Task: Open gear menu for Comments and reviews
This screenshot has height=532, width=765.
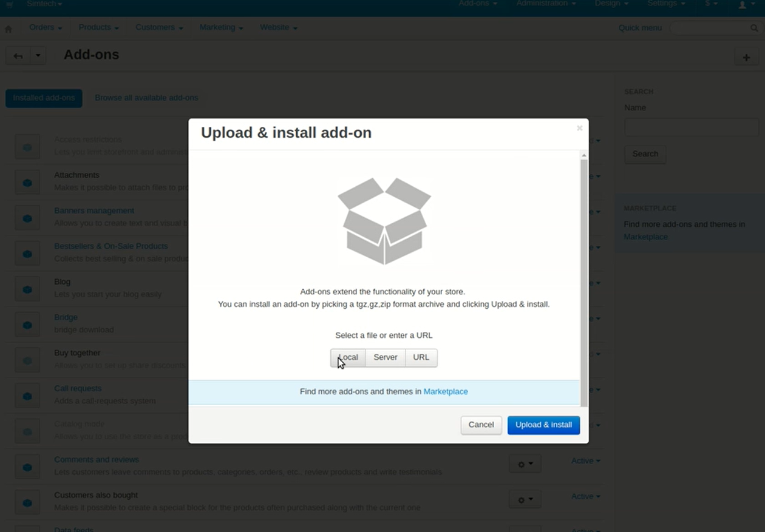Action: [x=525, y=464]
